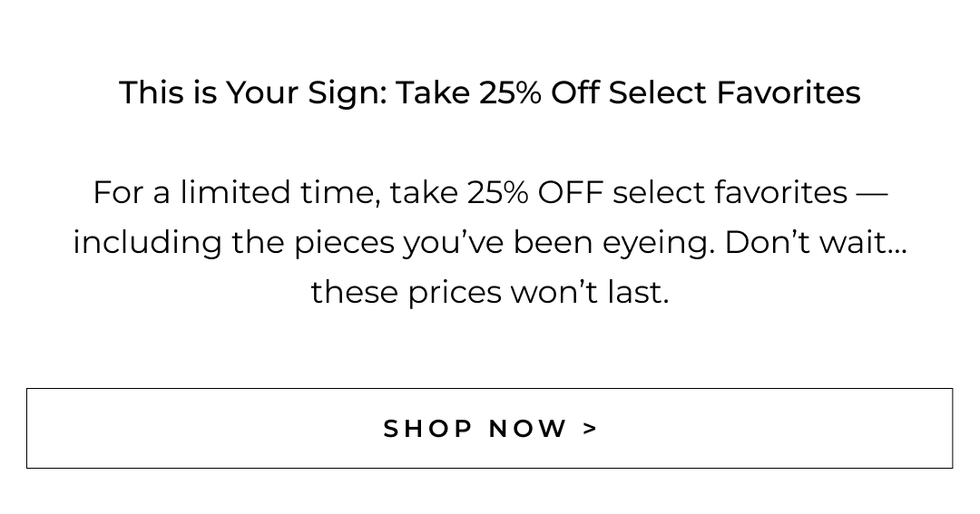
Task: Click the 'Don't wait…' text
Action: (x=816, y=243)
